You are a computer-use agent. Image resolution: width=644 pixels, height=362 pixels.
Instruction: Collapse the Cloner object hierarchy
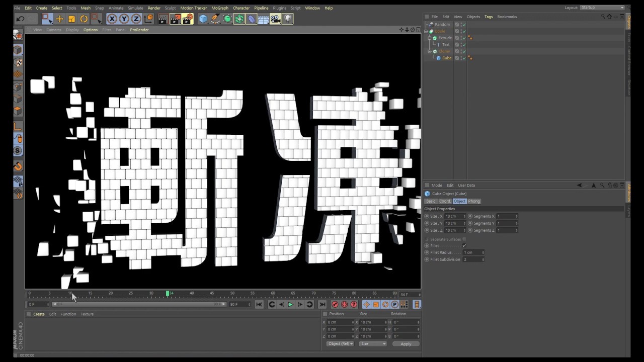[430, 51]
